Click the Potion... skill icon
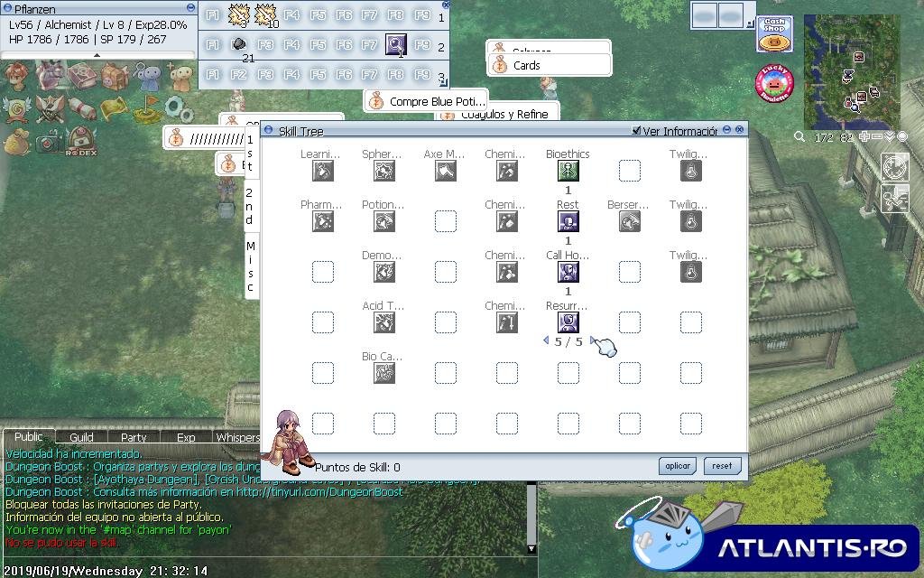The image size is (924, 578). pyautogui.click(x=384, y=222)
